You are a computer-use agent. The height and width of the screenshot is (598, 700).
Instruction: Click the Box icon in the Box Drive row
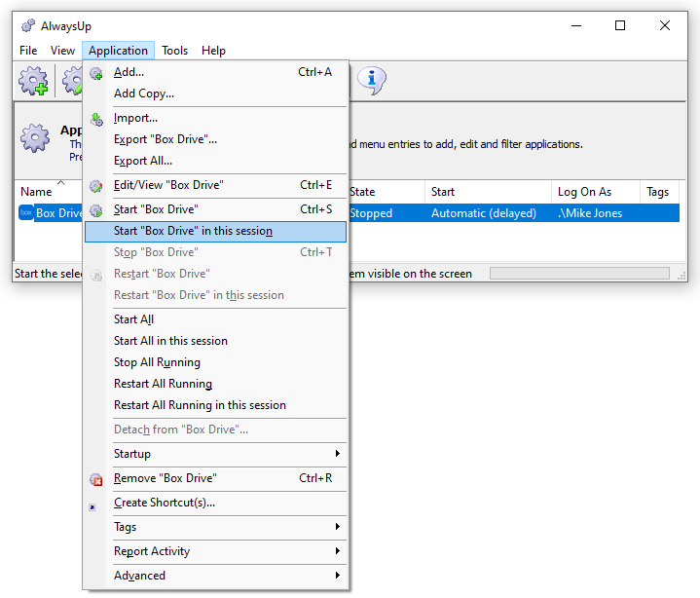(x=26, y=213)
